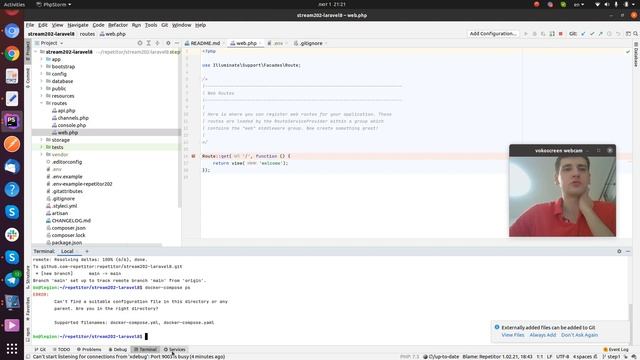The height and width of the screenshot is (360, 640).
Task: Open the Project panel settings gear
Action: click(168, 43)
